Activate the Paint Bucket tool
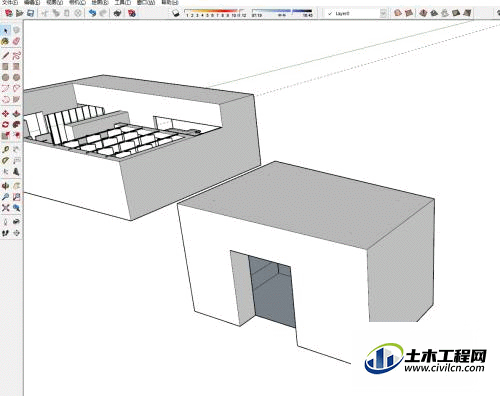The height and width of the screenshot is (396, 500). [5, 41]
